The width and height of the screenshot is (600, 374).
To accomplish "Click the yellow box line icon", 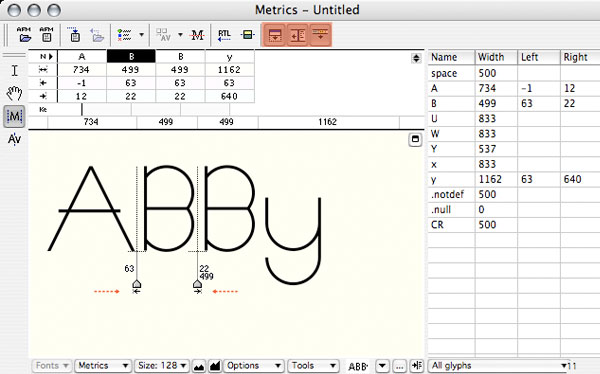I will (x=247, y=35).
